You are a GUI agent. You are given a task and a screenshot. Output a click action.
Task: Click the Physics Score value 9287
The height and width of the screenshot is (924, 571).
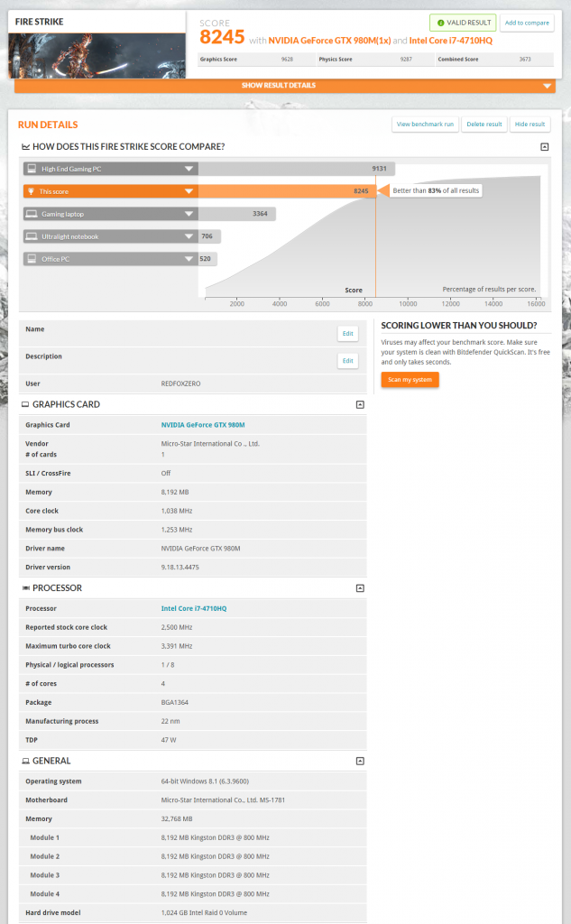[x=406, y=60]
